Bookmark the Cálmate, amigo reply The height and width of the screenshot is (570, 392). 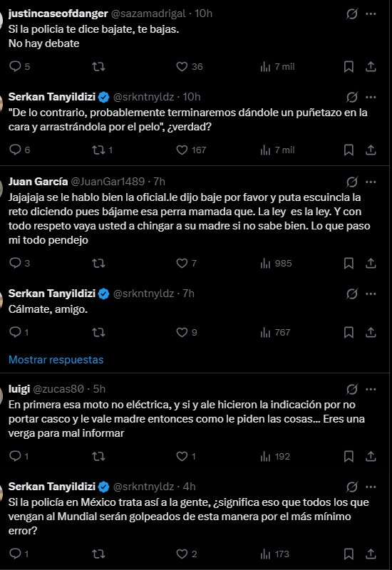click(x=349, y=332)
